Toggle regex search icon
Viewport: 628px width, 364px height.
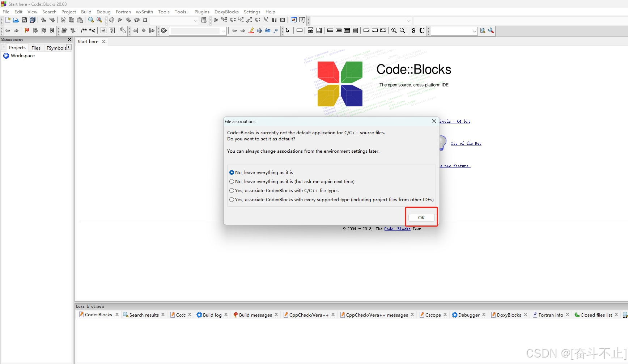pos(276,31)
